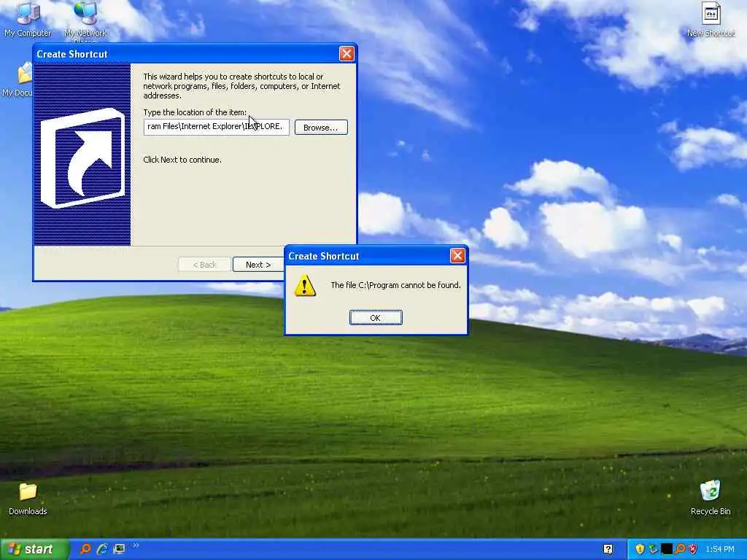Image resolution: width=747 pixels, height=560 pixels.
Task: Select the Downloads folder icon
Action: pyautogui.click(x=28, y=499)
